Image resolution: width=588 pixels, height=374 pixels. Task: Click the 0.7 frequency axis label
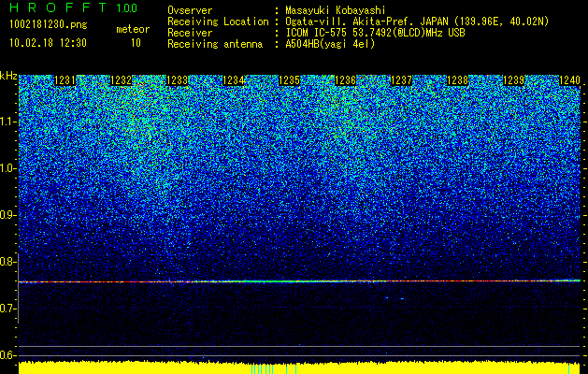pos(7,309)
